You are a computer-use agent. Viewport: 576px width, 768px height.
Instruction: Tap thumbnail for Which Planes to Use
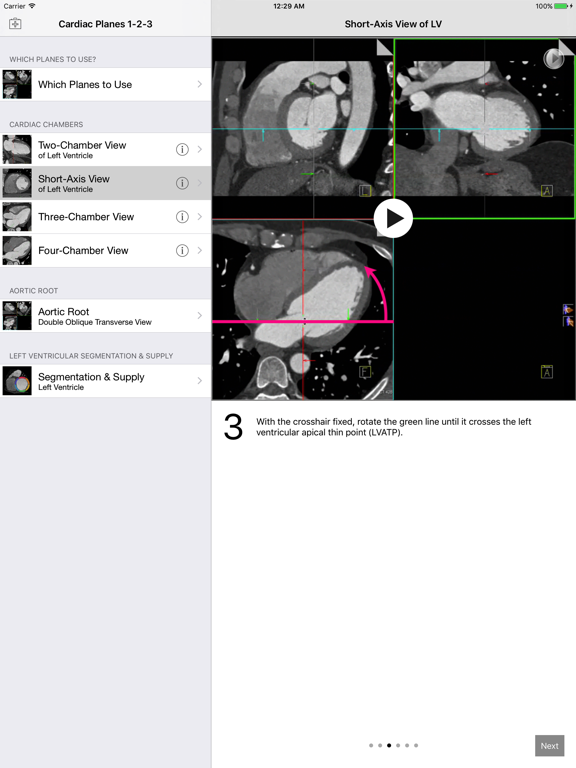tap(17, 84)
